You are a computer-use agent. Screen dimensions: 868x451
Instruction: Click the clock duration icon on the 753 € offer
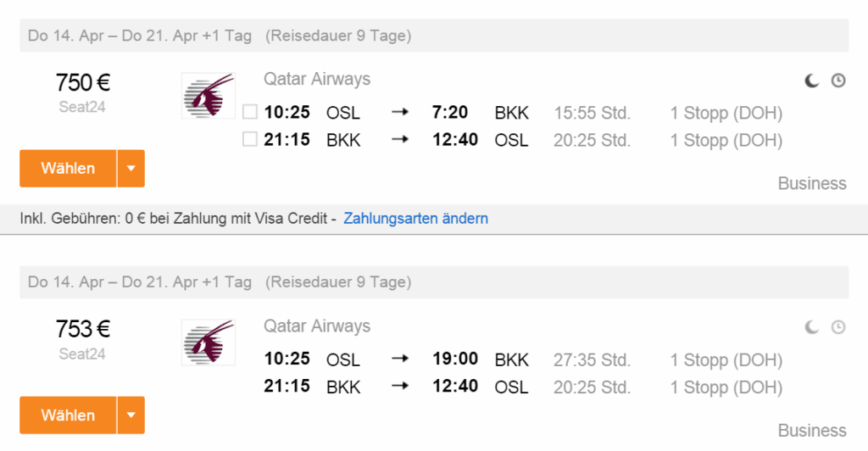click(838, 326)
